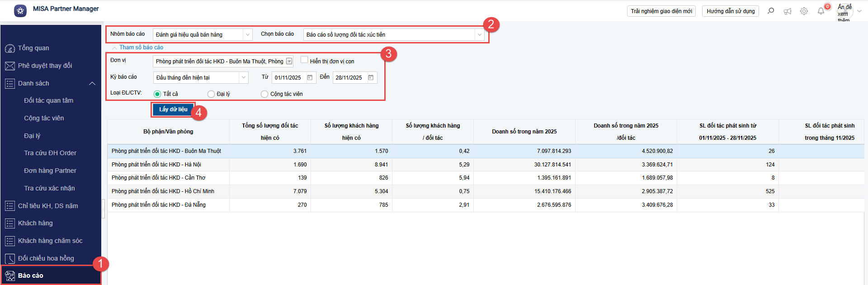Click the Danh sách list icon
The height and width of the screenshot is (285, 868).
(10, 84)
